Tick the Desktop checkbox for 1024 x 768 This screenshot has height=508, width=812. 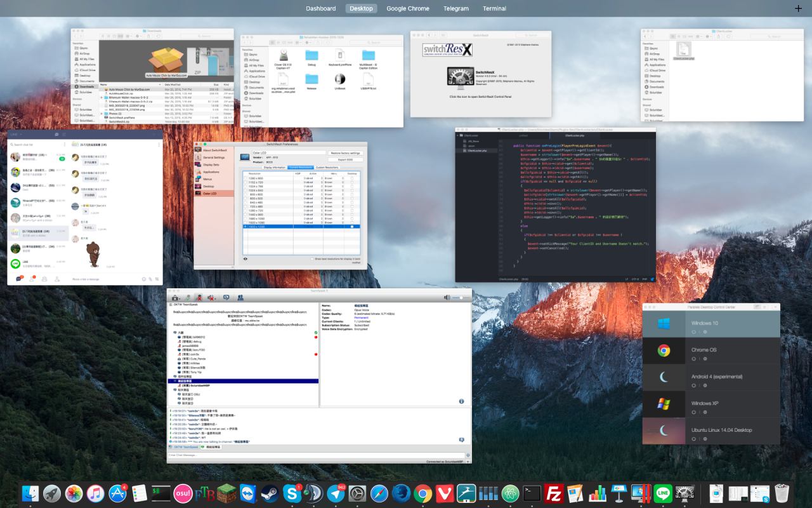click(353, 186)
